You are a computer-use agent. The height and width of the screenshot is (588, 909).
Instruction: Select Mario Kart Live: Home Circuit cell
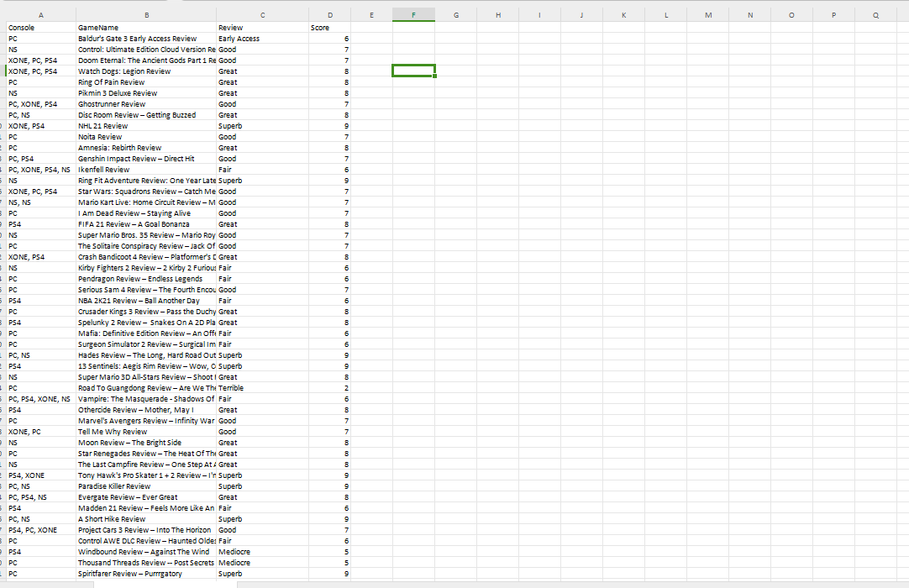(146, 202)
